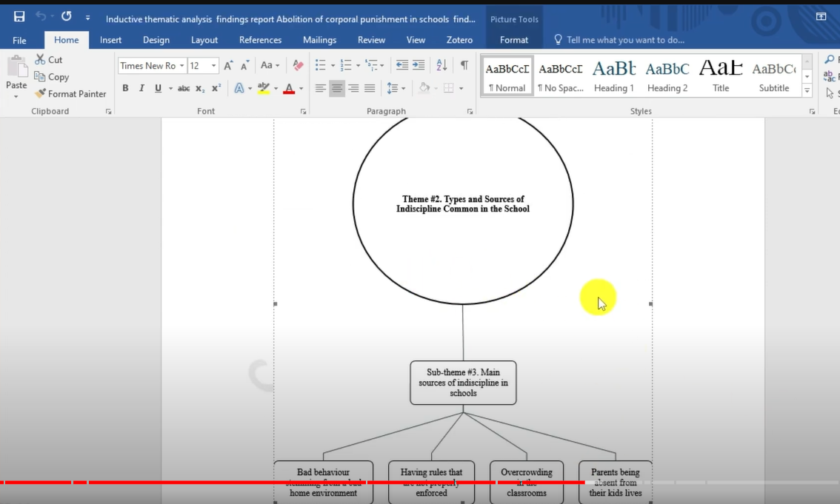
Task: Open font color dropdown arrow
Action: [x=301, y=88]
